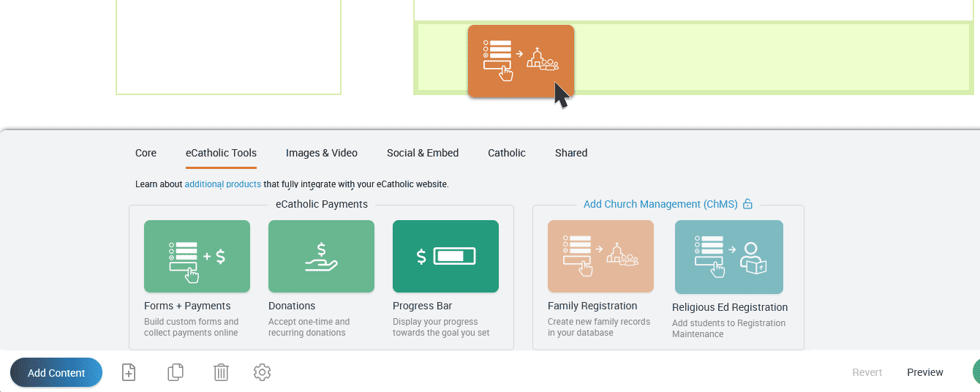
Task: Switch to the Core tab
Action: coord(146,153)
